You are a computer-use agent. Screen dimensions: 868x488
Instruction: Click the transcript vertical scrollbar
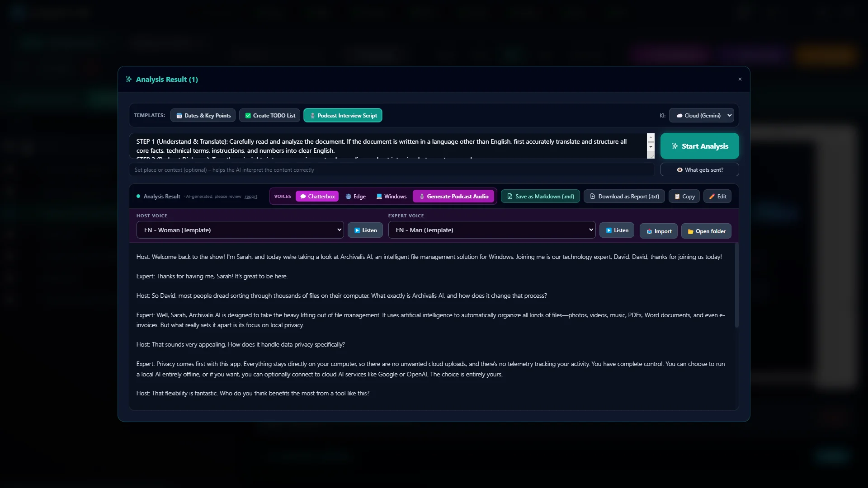click(x=736, y=286)
